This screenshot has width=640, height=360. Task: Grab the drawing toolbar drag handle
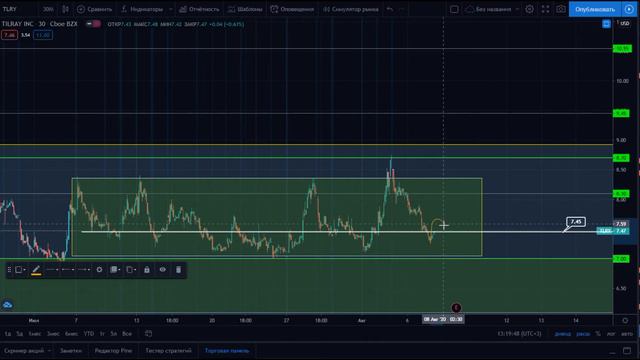[9, 269]
